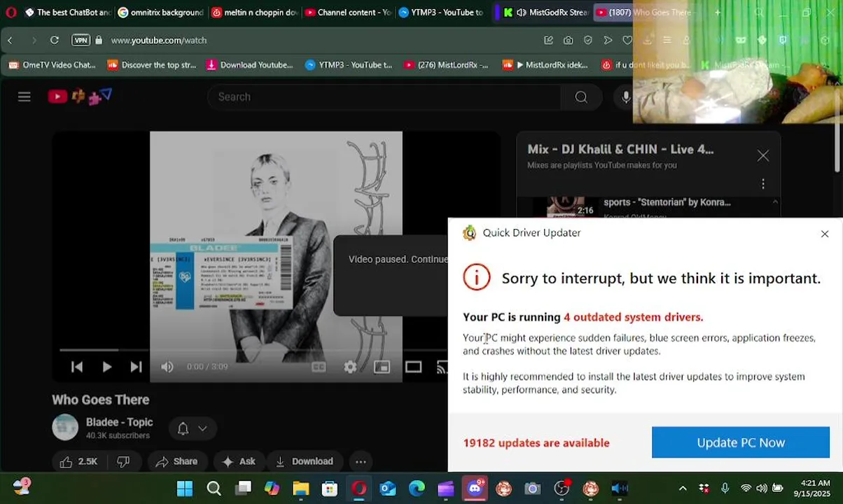Open system tray volume control
Image resolution: width=843 pixels, height=504 pixels.
click(x=761, y=489)
